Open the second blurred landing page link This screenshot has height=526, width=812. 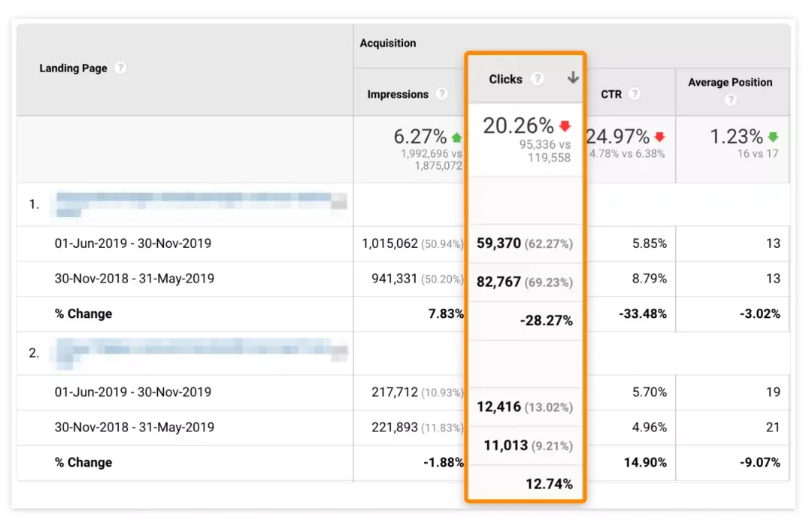201,353
